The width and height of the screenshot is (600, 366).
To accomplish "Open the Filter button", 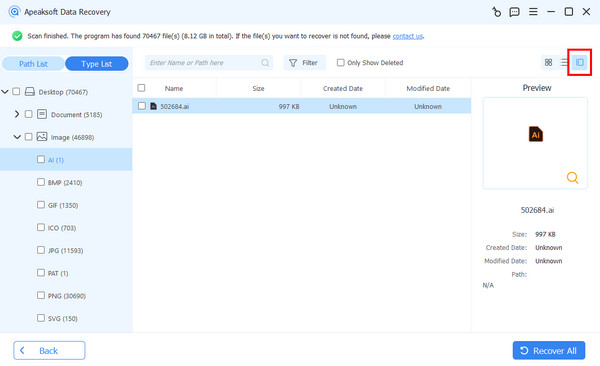I will click(x=305, y=63).
